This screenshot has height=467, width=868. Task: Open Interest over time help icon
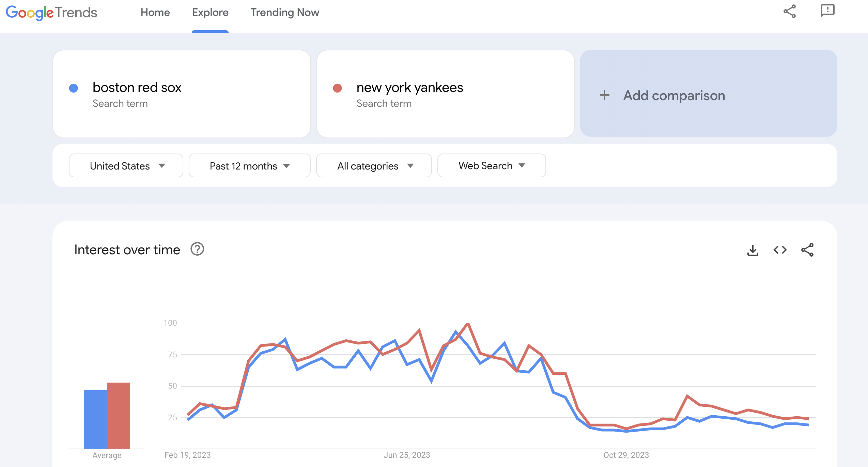click(x=197, y=249)
